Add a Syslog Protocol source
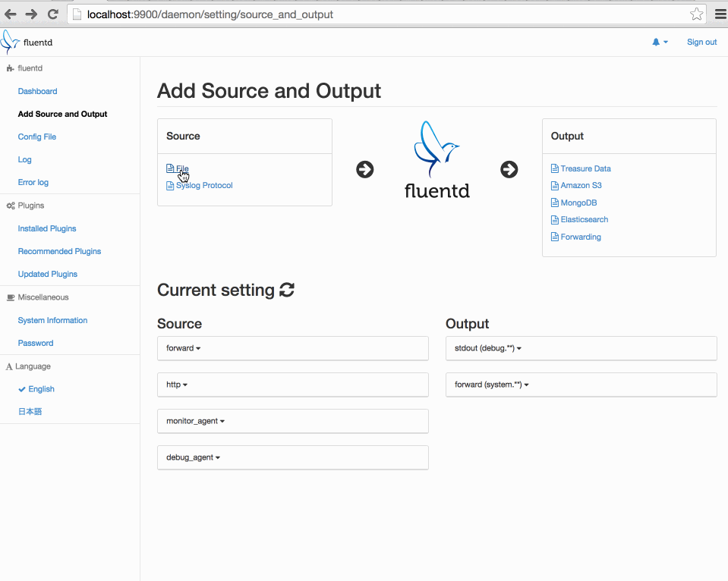 204,186
